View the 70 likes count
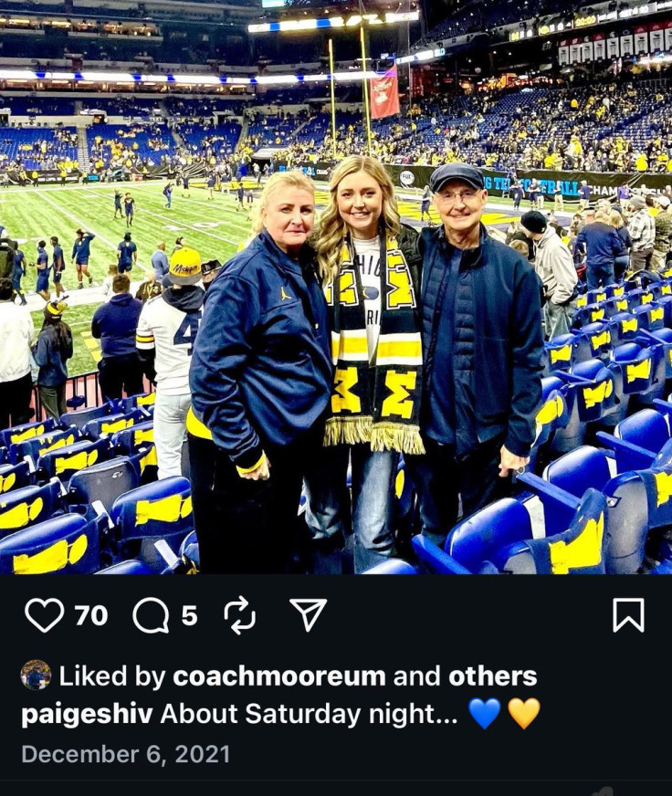The height and width of the screenshot is (796, 672). (91, 616)
